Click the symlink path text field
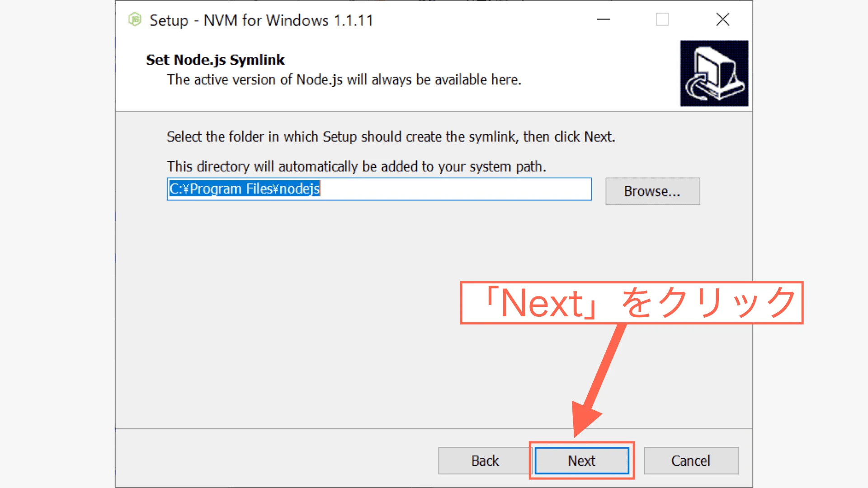Viewport: 868px width, 488px height. tap(379, 189)
